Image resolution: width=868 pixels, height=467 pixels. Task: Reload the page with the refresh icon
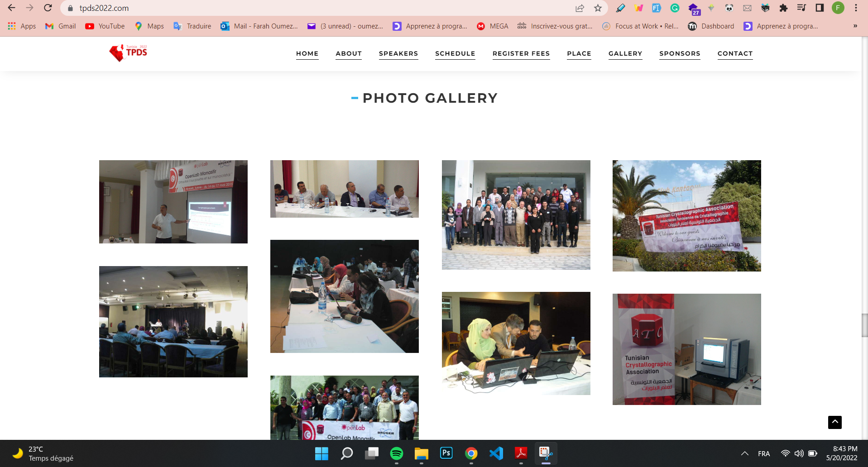48,8
